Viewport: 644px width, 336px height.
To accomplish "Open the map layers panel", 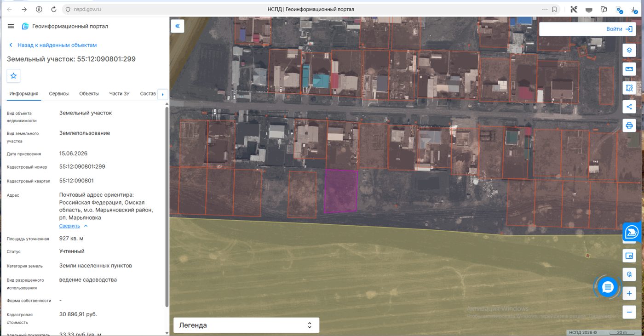I will tap(629, 50).
